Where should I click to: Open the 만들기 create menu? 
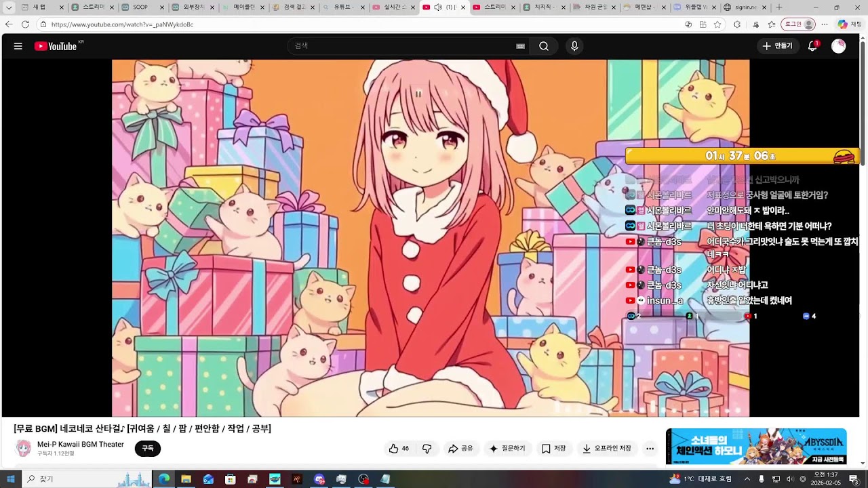(777, 46)
